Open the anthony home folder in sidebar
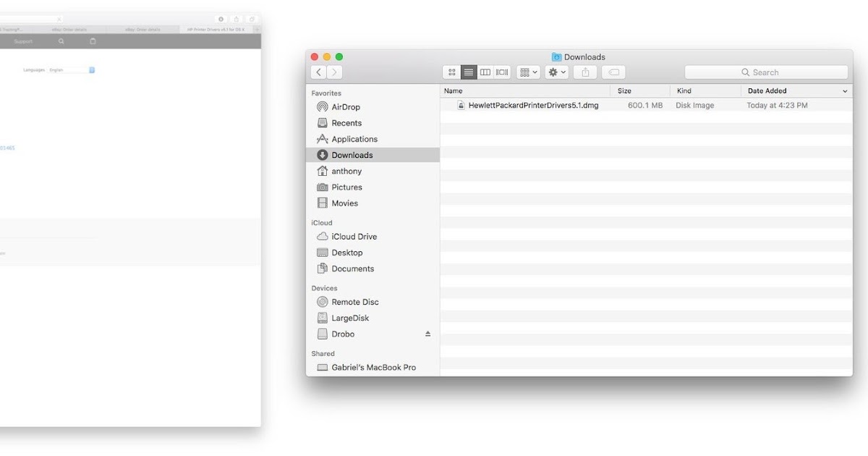This screenshot has height=456, width=868. pos(373,171)
